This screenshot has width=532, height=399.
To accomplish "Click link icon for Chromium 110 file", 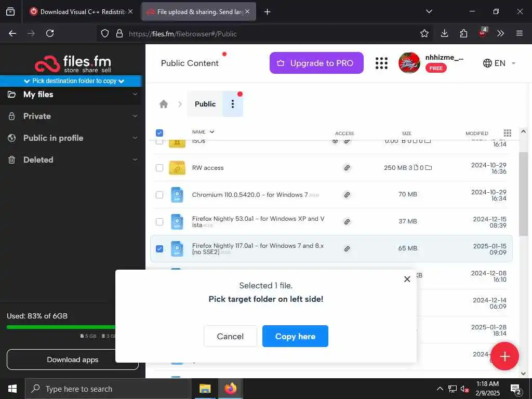I will [x=347, y=195].
